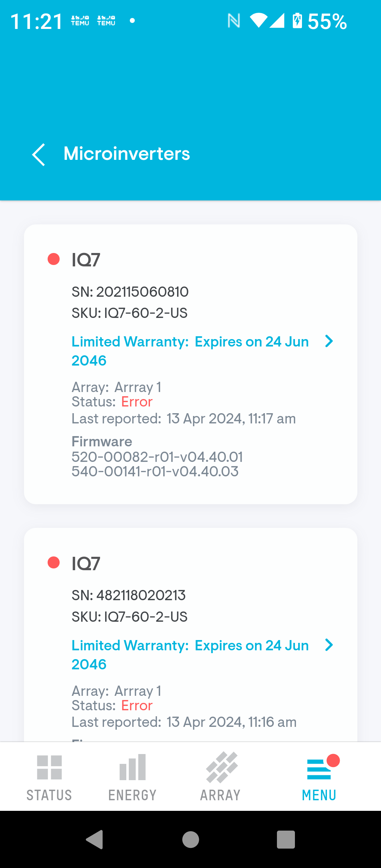Tap the Microinverters page title
This screenshot has height=868, width=381.
[x=127, y=154]
